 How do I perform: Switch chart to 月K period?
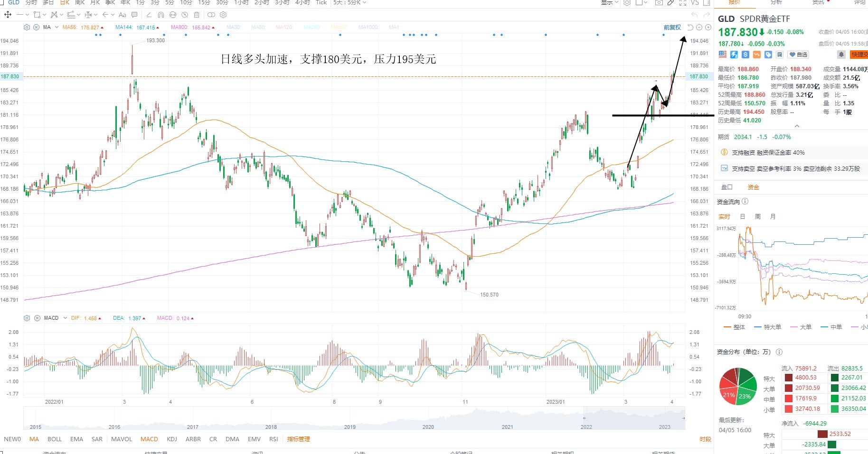coord(95,2)
